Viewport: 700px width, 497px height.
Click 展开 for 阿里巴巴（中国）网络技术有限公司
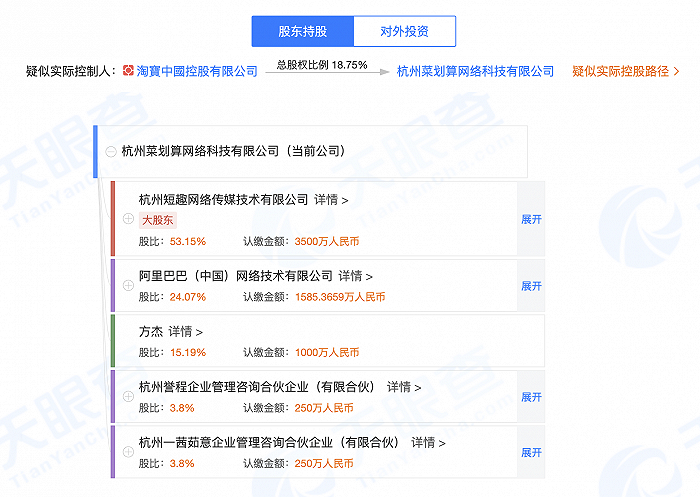[x=531, y=286]
